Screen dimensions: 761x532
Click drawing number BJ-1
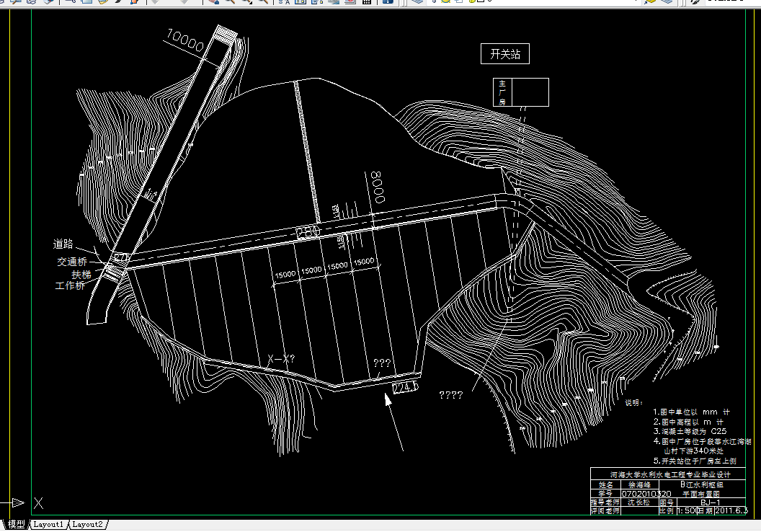click(711, 502)
